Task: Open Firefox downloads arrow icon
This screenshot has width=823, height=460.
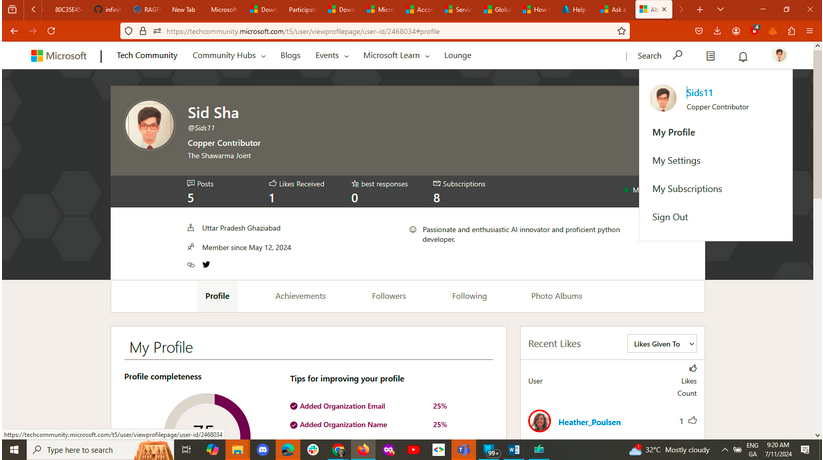Action: pyautogui.click(x=717, y=31)
